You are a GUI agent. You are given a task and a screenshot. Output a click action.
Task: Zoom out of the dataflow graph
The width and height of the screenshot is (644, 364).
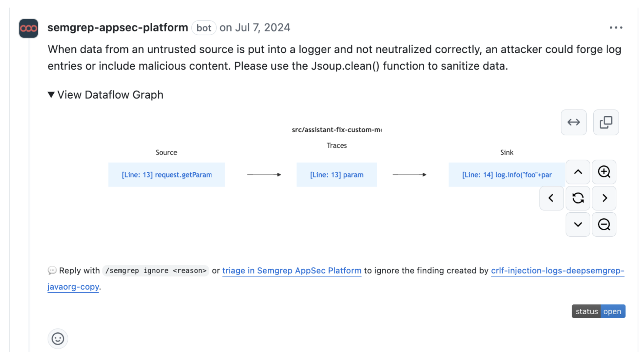(604, 224)
